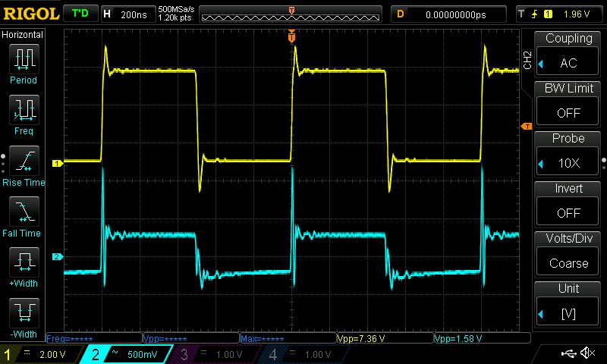This screenshot has width=607, height=364.
Task: Click the orange trigger position marker above the waveform
Action: point(291,37)
